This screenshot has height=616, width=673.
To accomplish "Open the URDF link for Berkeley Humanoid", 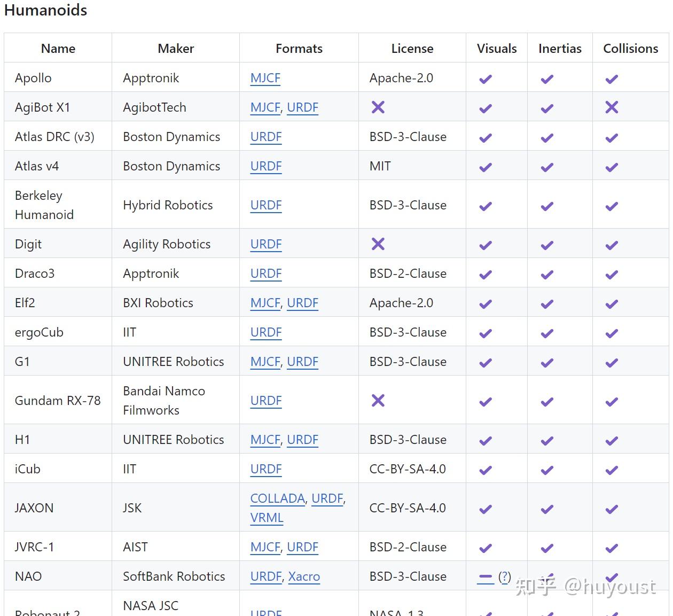I will (266, 205).
